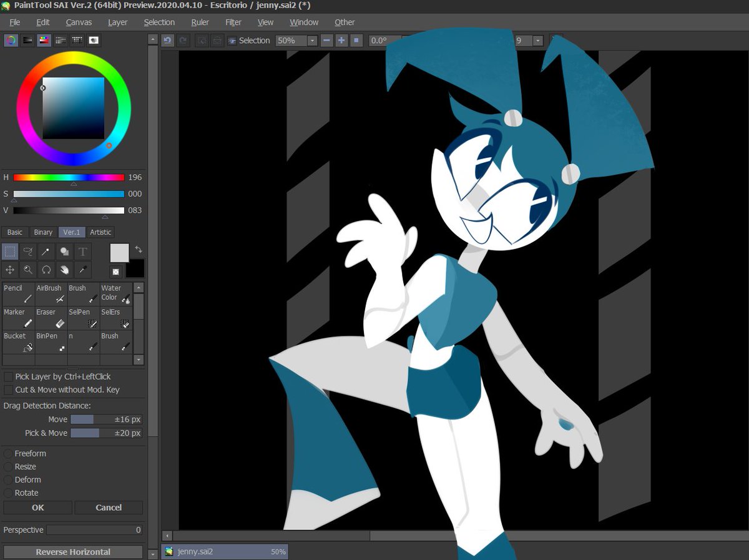Screen dimensions: 749x560
Task: Click the Reverse Horizontal button
Action: (73, 552)
